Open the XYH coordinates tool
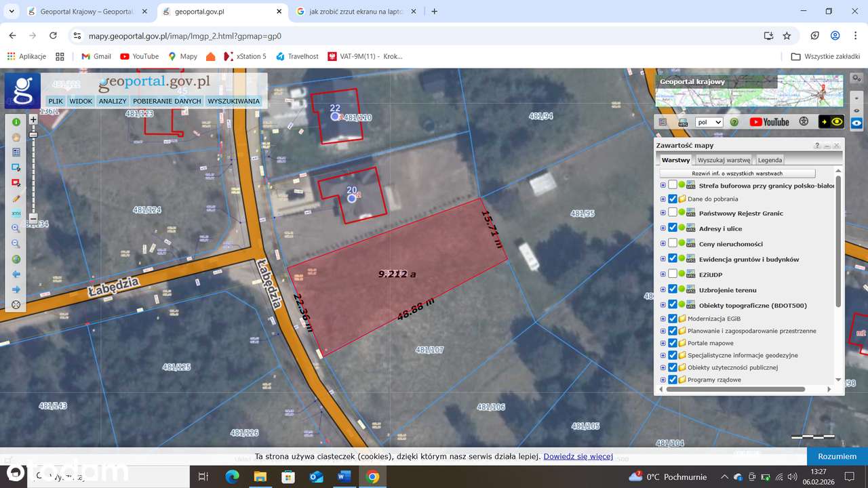 point(16,213)
